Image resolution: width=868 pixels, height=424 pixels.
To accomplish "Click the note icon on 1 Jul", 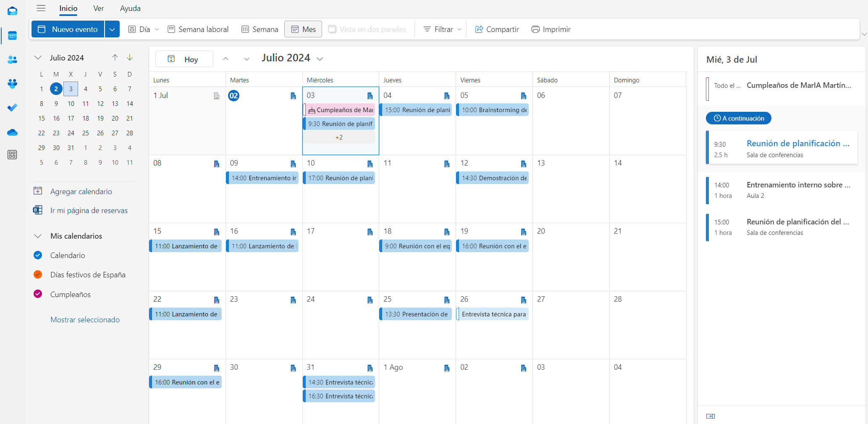I will pyautogui.click(x=216, y=96).
